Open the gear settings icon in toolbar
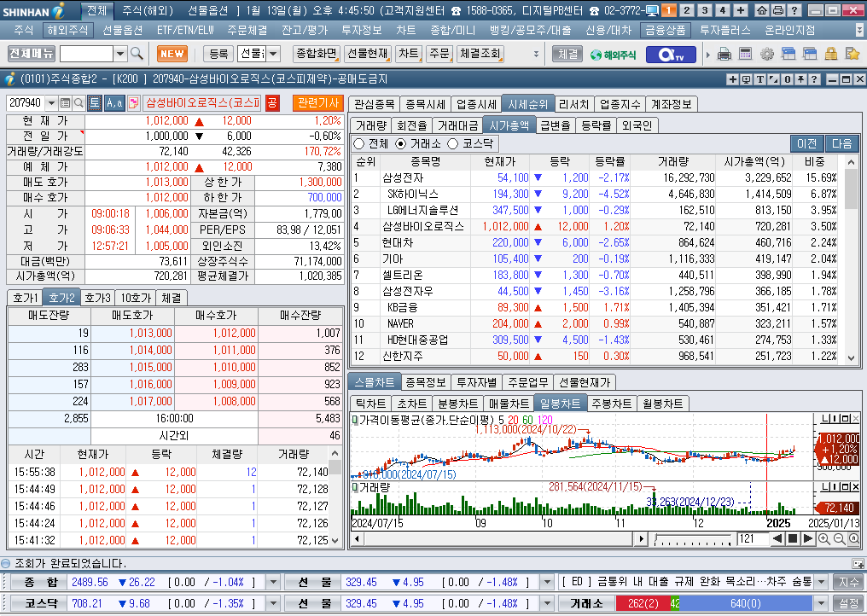This screenshot has width=867, height=616. point(767,55)
